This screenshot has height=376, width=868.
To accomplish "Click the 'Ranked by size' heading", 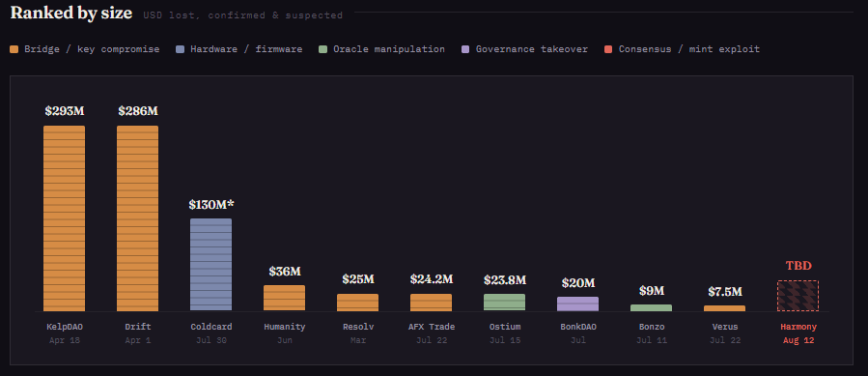I will pyautogui.click(x=70, y=13).
